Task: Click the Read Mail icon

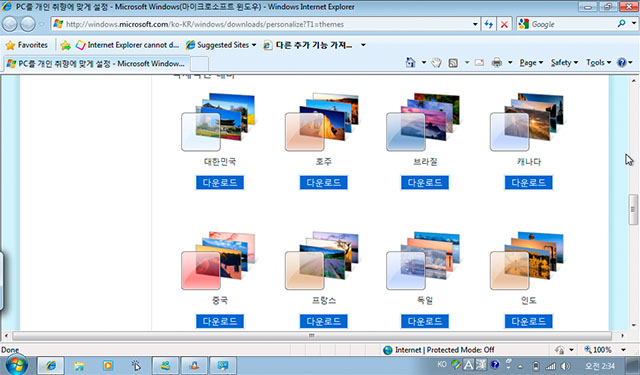Action: click(x=479, y=63)
